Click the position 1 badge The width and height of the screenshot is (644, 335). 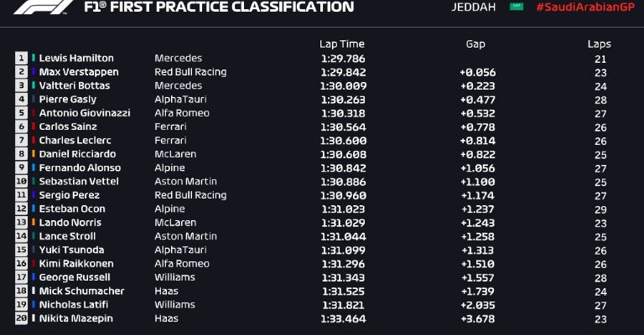coord(21,59)
